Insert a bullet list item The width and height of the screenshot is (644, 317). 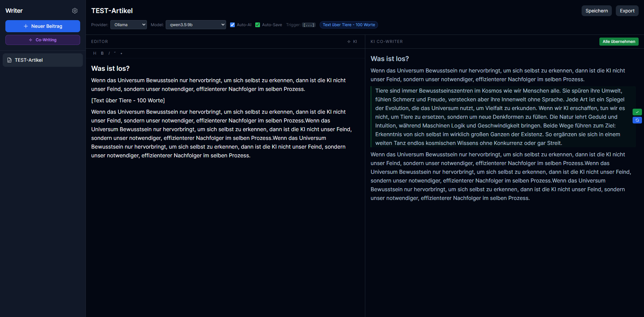coord(121,53)
